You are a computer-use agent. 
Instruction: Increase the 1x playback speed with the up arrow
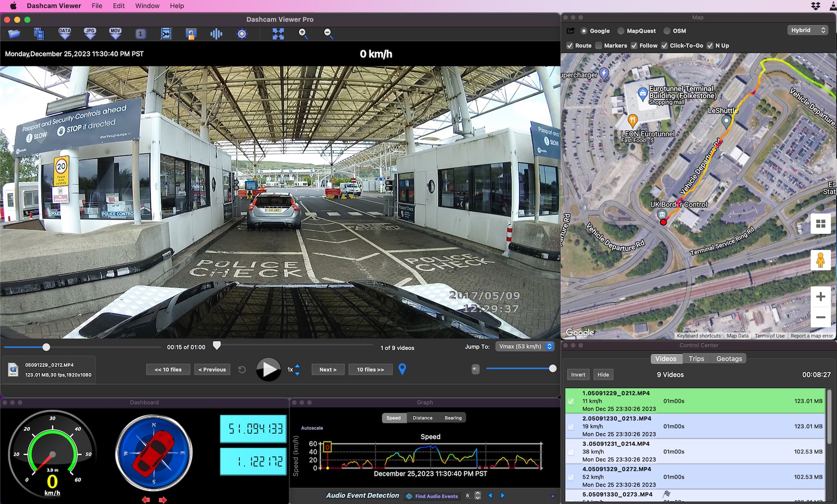point(297,366)
